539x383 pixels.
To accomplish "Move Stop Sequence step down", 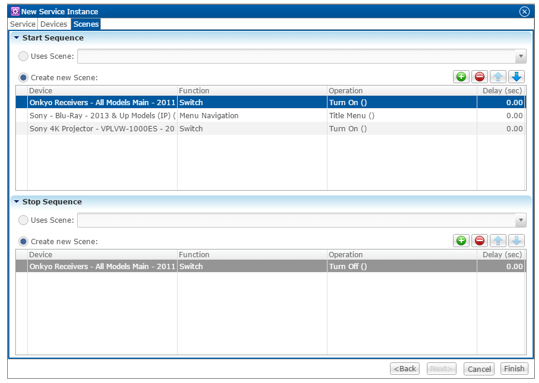I will point(516,241).
